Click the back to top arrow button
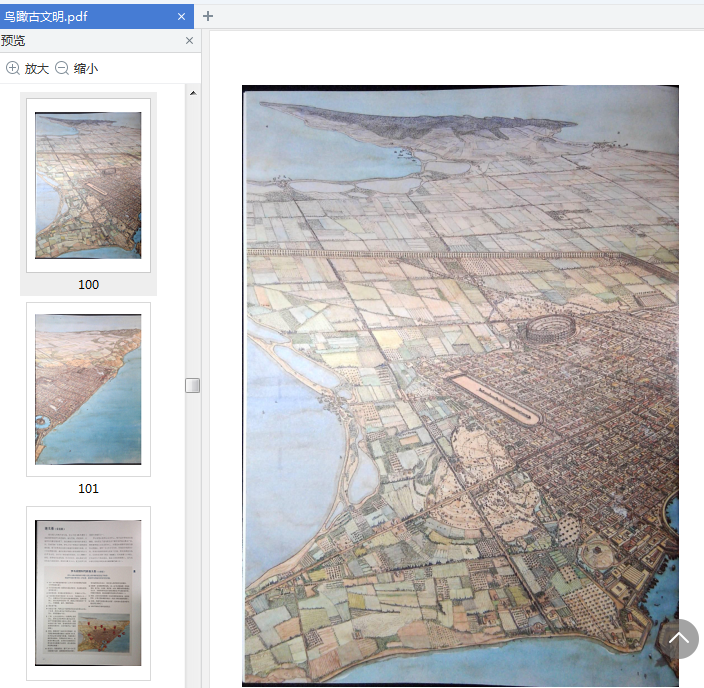 679,639
